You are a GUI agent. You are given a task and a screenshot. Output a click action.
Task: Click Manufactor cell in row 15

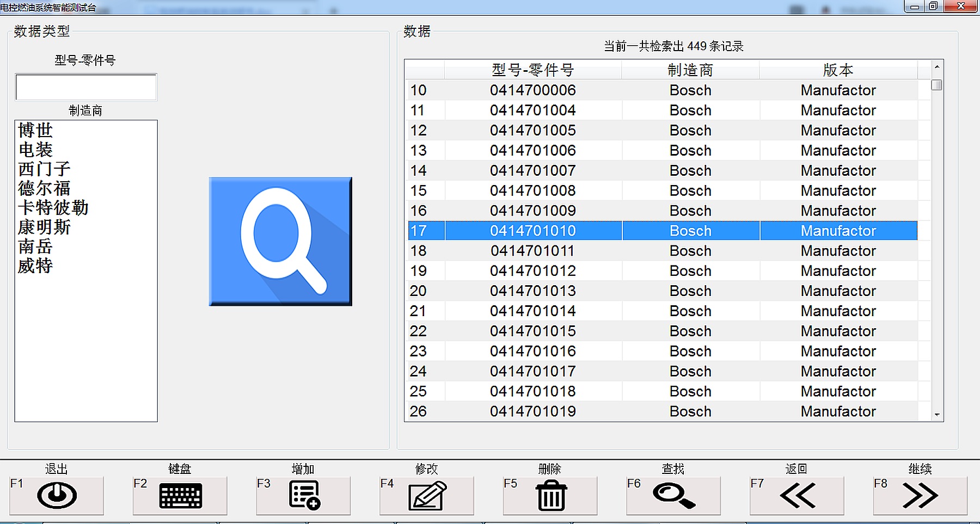[838, 191]
